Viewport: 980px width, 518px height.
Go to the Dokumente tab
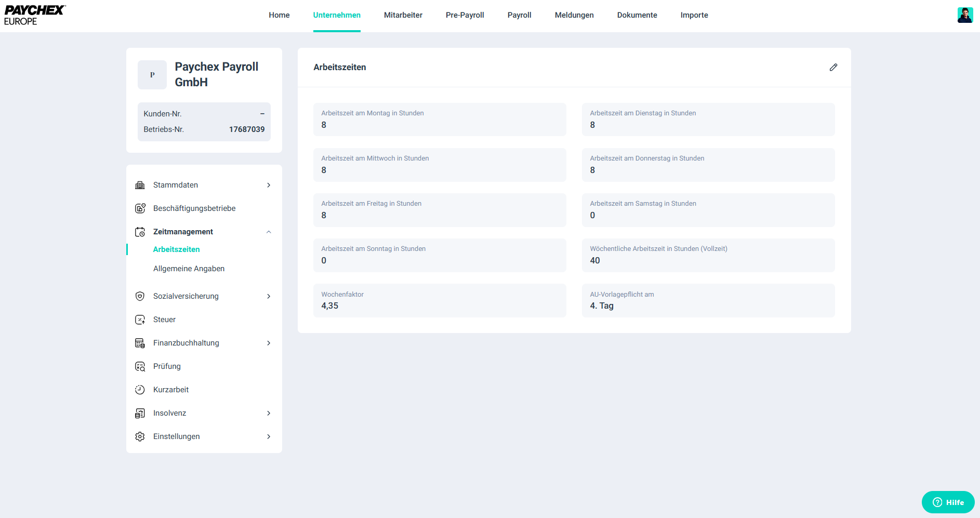pos(637,15)
